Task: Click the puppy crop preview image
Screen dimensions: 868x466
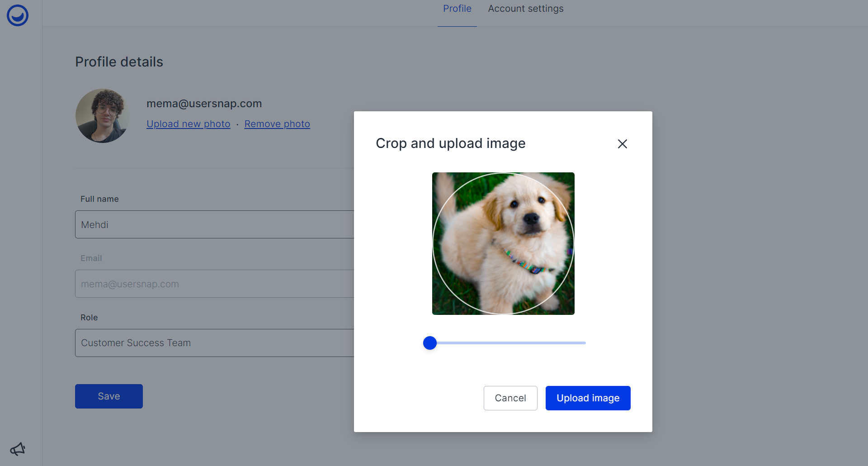Action: click(503, 243)
